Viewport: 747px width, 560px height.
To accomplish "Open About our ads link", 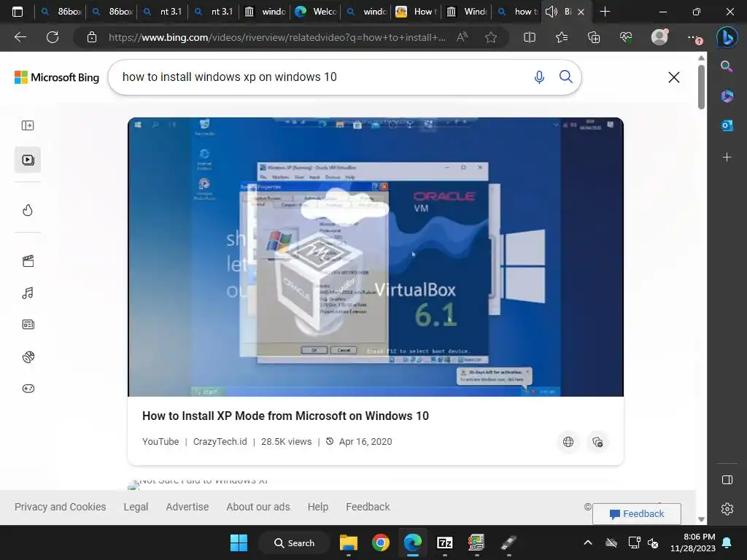I will (x=258, y=507).
